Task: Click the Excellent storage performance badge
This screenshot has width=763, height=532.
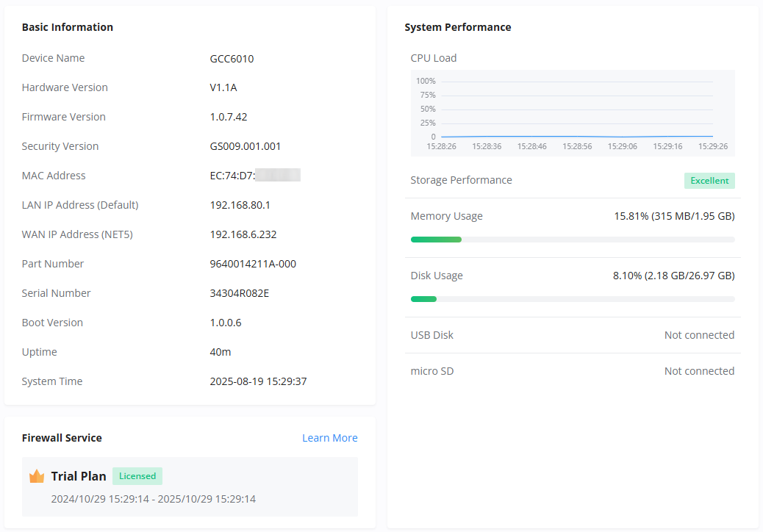Action: (x=709, y=181)
